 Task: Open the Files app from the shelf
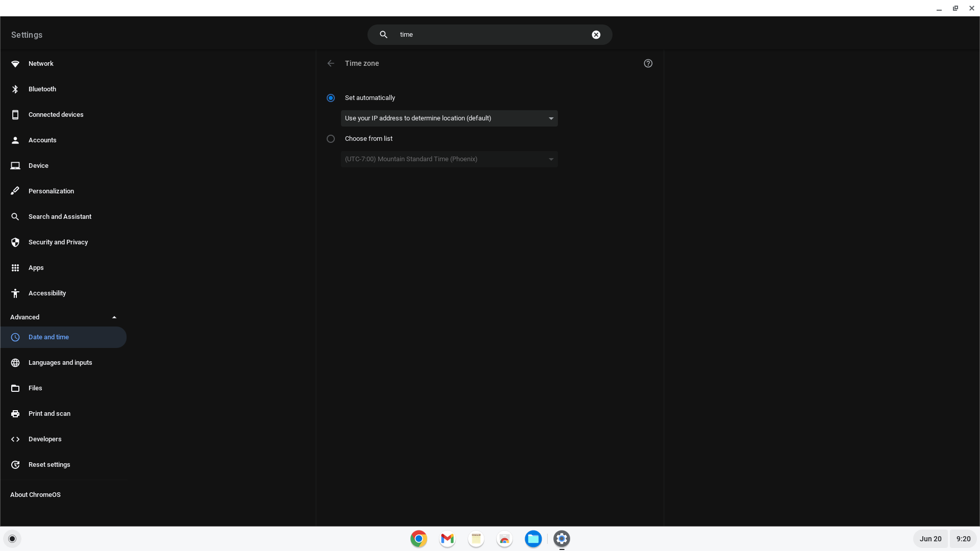click(x=533, y=539)
